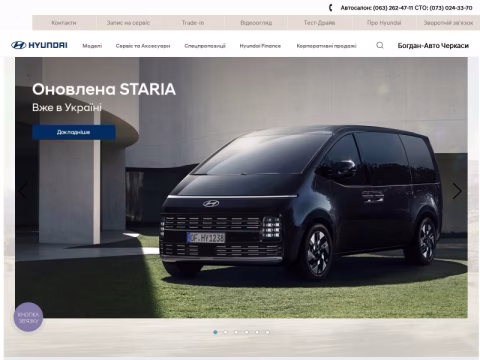Select third carousel dot
Viewport: 480px width, 360px height.
[236, 332]
